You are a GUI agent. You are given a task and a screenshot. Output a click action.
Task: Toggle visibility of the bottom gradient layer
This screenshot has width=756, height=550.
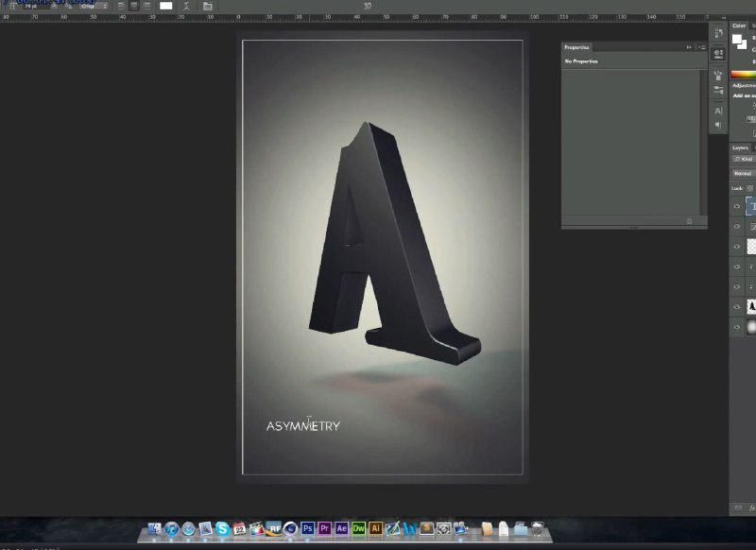pyautogui.click(x=737, y=327)
